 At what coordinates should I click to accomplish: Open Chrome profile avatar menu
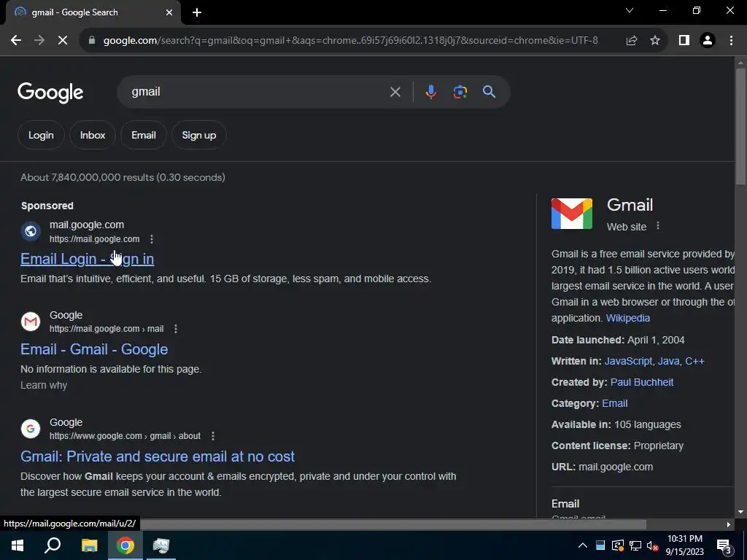point(708,41)
